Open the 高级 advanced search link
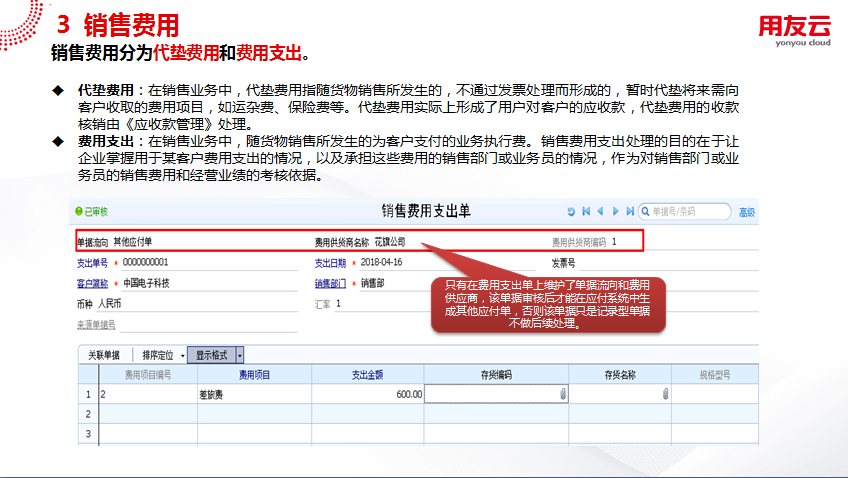Viewport: 848px width, 478px height. (x=747, y=213)
